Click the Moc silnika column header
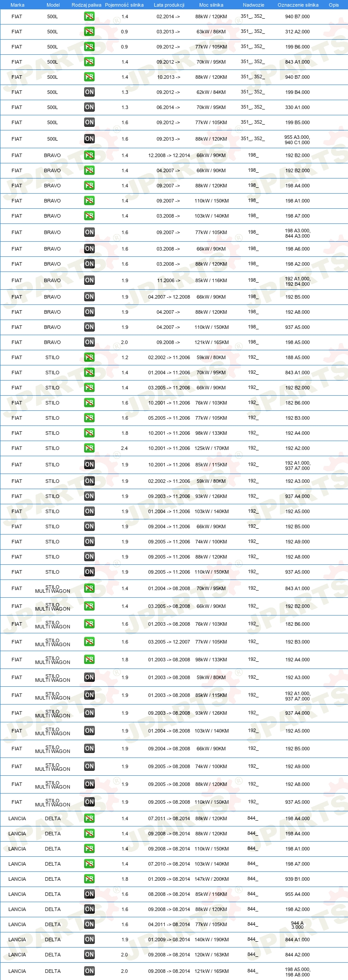The width and height of the screenshot is (348, 980). pyautogui.click(x=211, y=5)
